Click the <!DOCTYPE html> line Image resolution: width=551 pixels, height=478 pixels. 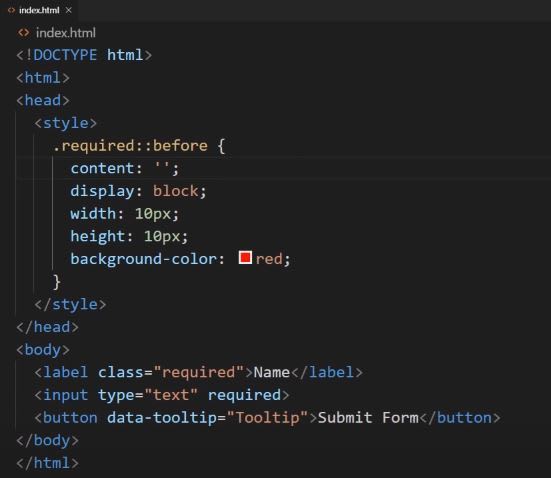pyautogui.click(x=84, y=55)
